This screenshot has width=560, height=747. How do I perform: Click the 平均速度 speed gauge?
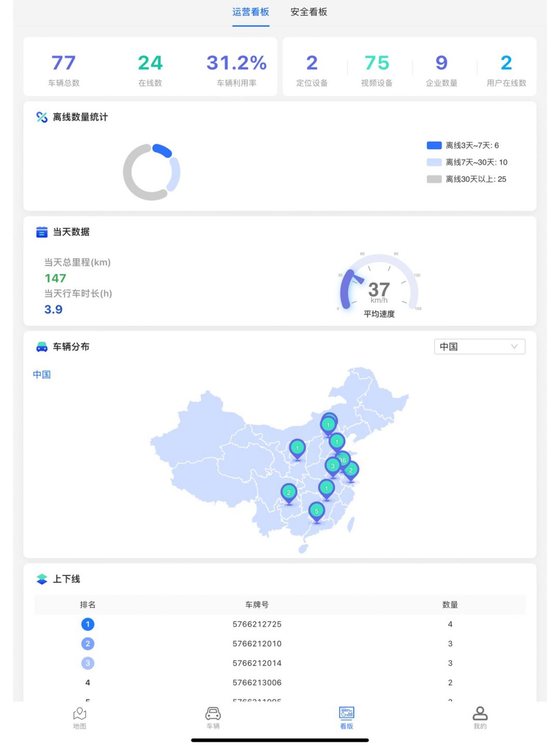(379, 285)
